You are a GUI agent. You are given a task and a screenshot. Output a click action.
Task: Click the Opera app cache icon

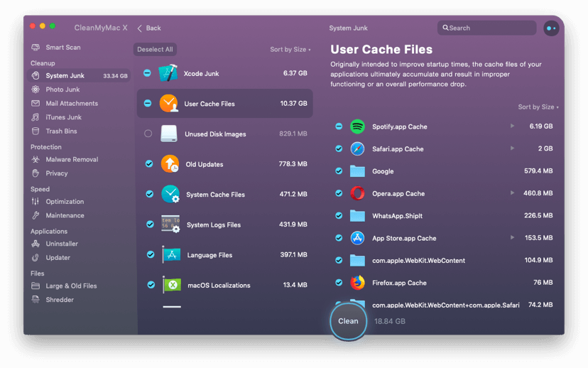[x=357, y=193]
